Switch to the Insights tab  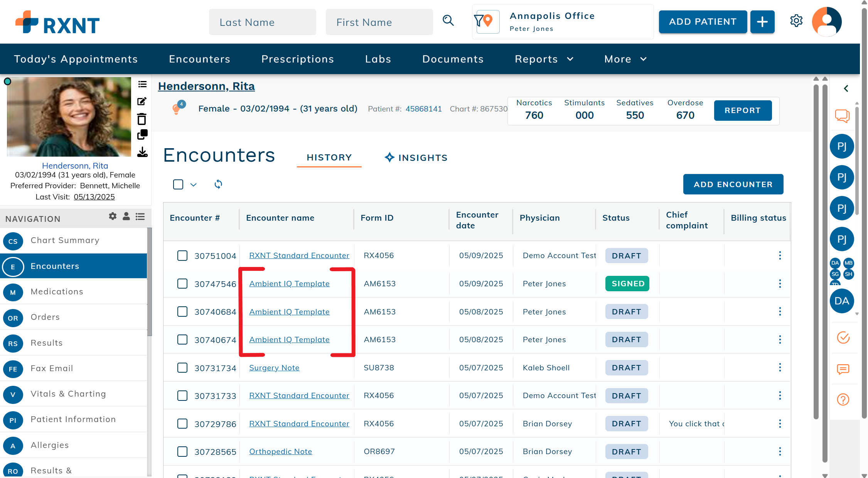click(x=416, y=157)
